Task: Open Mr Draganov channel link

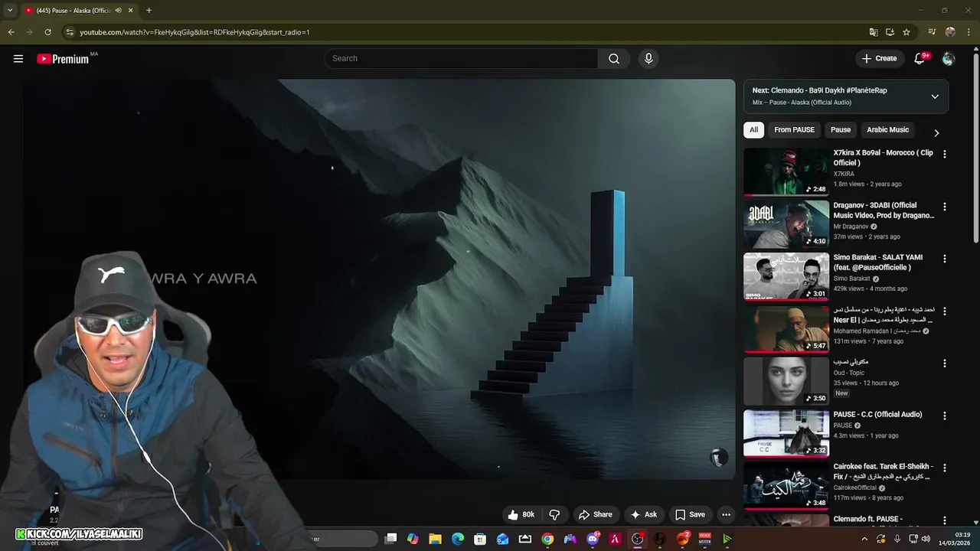Action: [x=851, y=227]
